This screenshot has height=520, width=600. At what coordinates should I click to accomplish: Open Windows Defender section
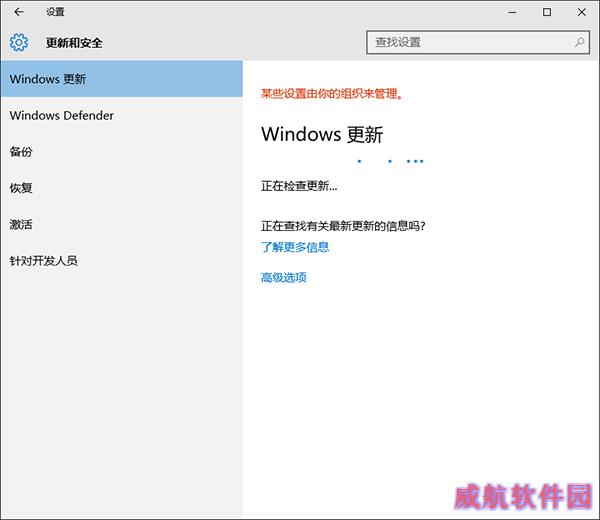click(x=122, y=115)
